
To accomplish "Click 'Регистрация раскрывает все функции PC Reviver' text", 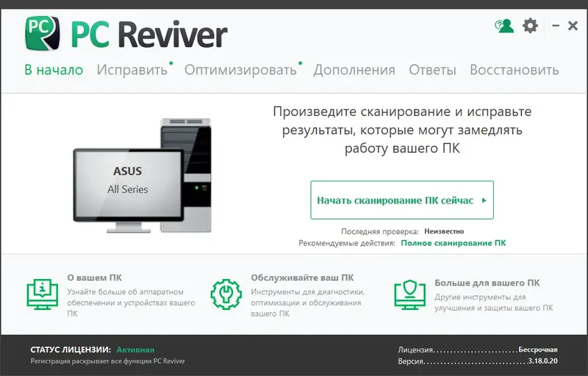I will coord(107,361).
